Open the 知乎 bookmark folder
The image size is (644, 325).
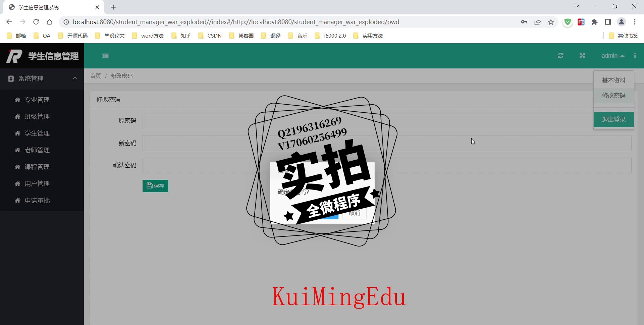pyautogui.click(x=181, y=36)
